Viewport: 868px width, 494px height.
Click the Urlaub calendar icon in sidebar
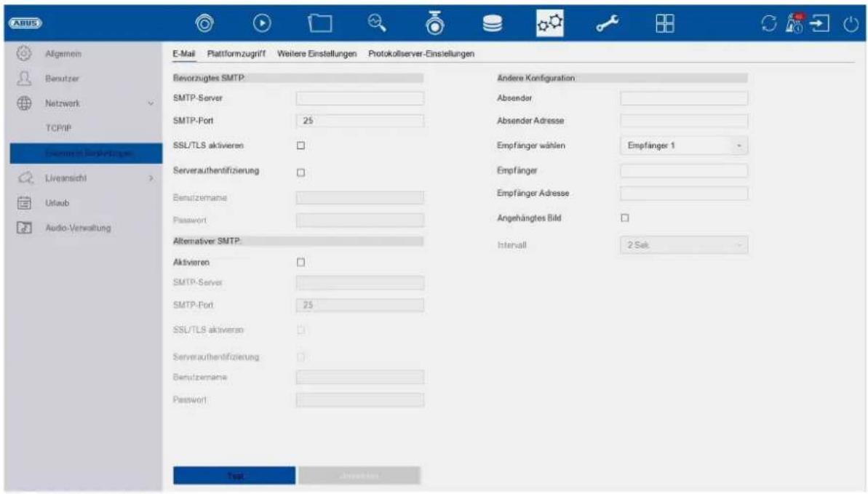coord(24,203)
